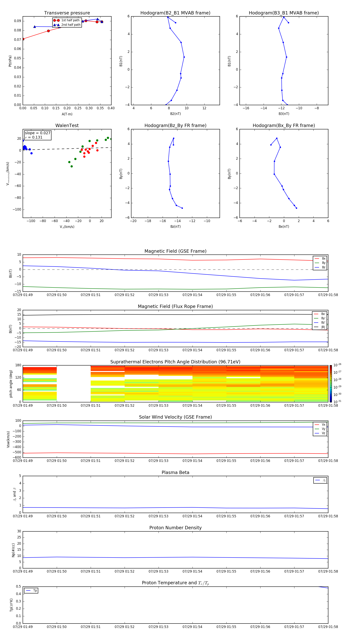
Task: Click the "WalenTest" plot title
Action: click(67, 125)
